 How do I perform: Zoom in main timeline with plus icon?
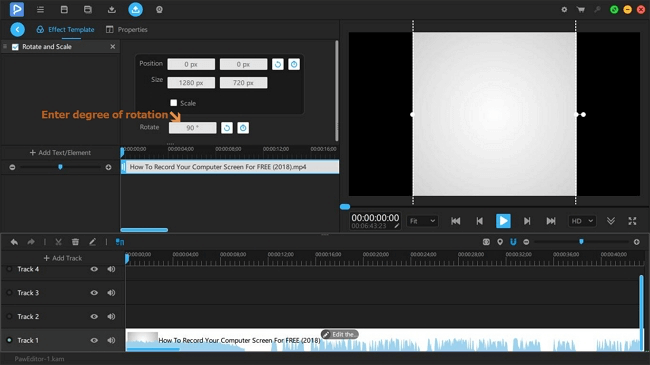(x=637, y=242)
